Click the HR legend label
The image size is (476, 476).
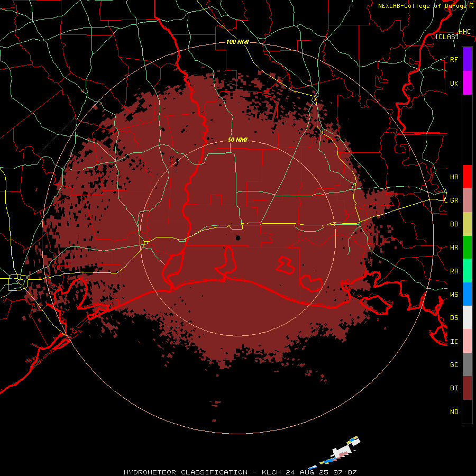[x=454, y=248]
